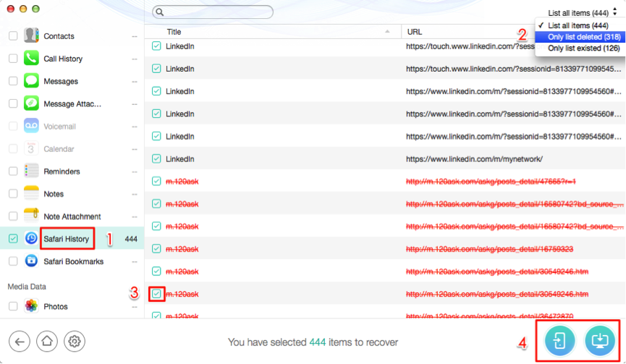Select Only list deleted (318) option
The height and width of the screenshot is (364, 626).
(580, 37)
